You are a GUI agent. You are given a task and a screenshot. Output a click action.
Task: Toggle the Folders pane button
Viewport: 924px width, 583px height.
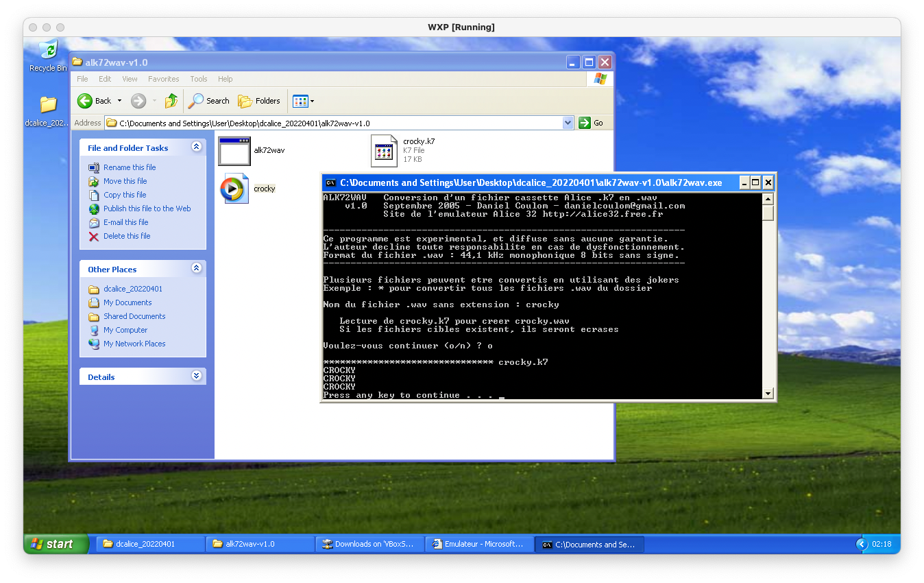[259, 101]
